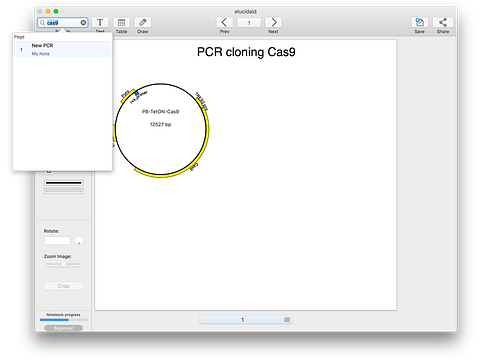Open the Share options icon
The image size is (480, 360).
click(443, 23)
